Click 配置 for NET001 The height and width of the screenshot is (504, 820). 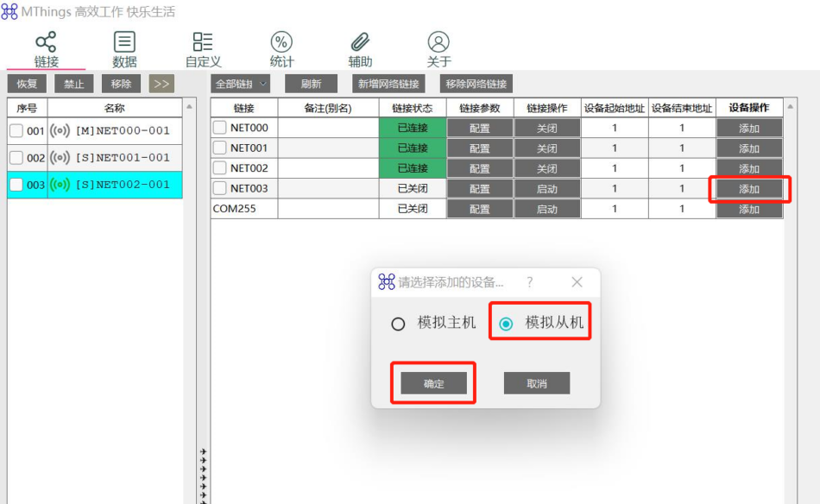[480, 148]
